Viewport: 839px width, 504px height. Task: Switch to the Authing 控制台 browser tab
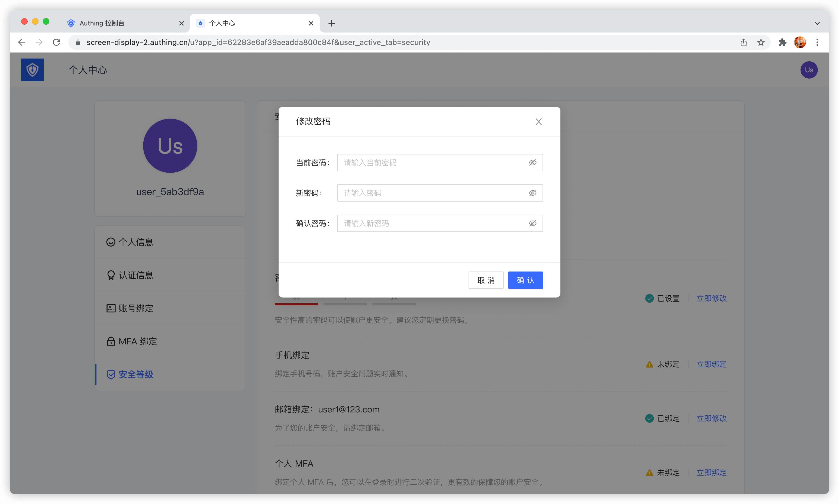pyautogui.click(x=124, y=23)
